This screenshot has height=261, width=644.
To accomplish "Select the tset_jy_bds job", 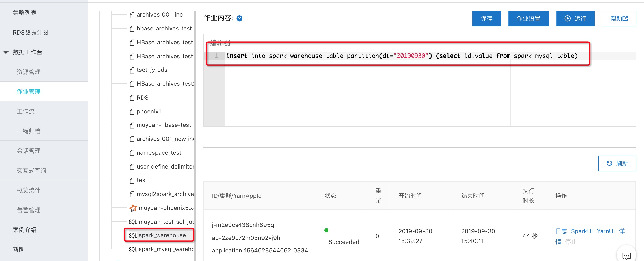I will [152, 70].
